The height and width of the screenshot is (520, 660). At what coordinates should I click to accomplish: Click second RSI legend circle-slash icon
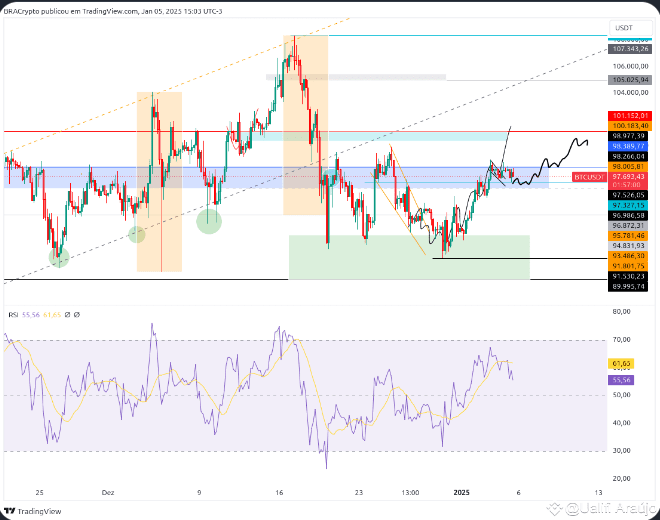click(76, 314)
